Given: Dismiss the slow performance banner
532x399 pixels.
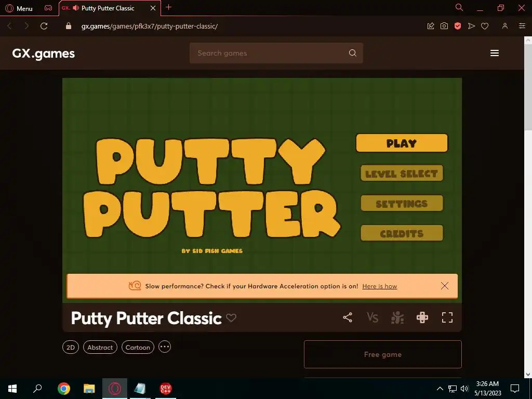Looking at the screenshot, I should click(445, 286).
